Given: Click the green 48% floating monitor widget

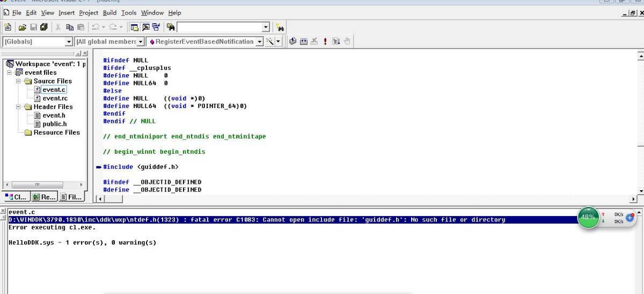Looking at the screenshot, I should click(588, 217).
